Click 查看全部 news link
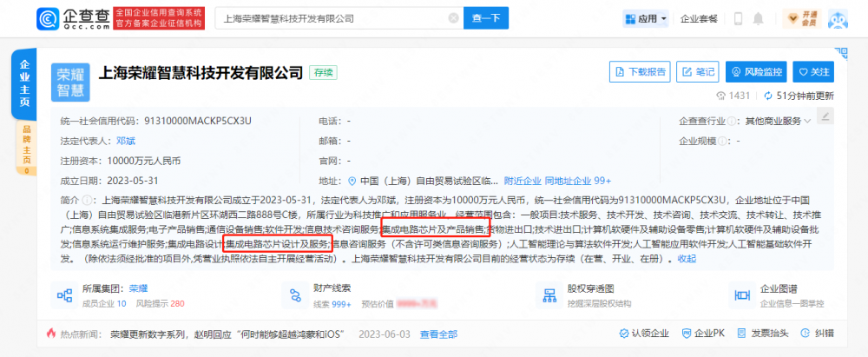Viewport: 868px width, 357px height. (438, 334)
